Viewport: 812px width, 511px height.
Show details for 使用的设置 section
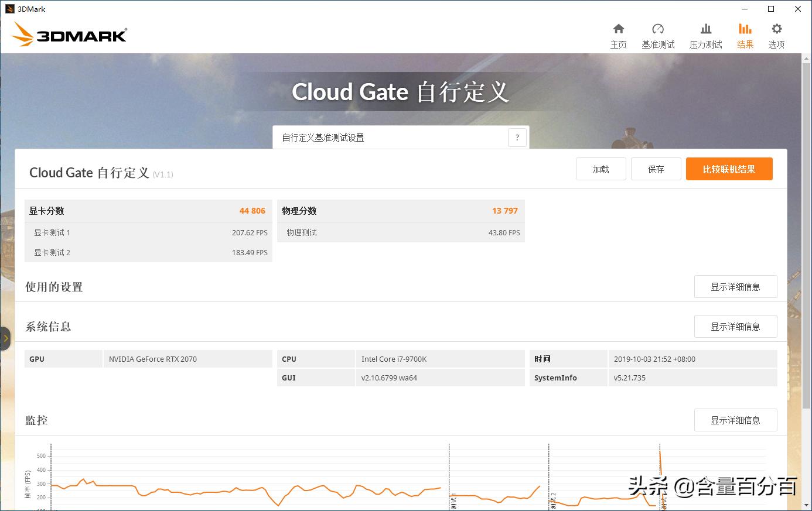click(735, 286)
